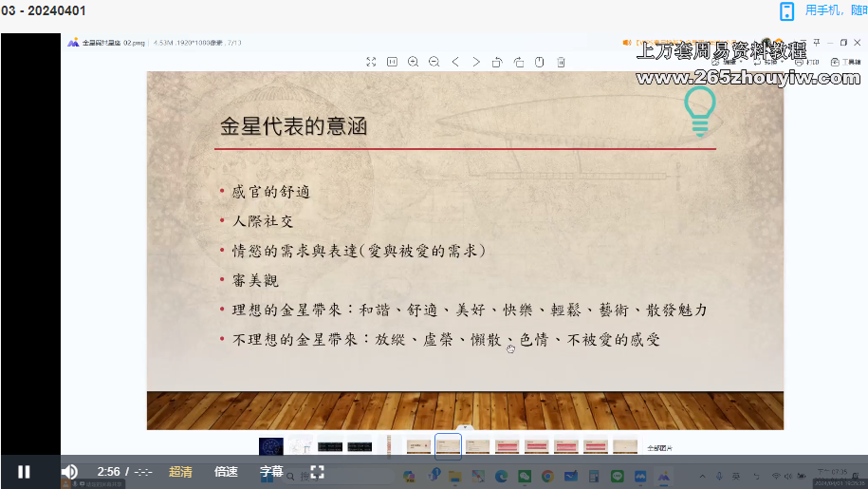The width and height of the screenshot is (868, 489).
Task: Expand image viewer to fullscreen
Action: [x=371, y=62]
